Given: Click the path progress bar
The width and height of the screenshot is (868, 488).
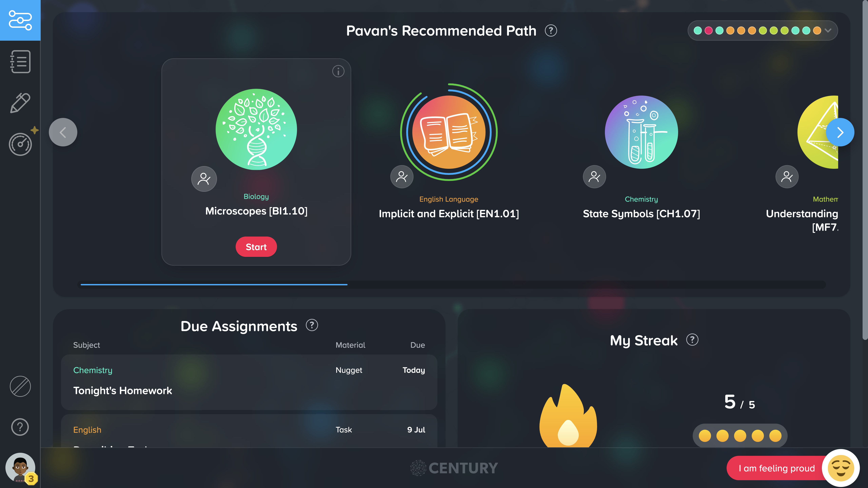Looking at the screenshot, I should coord(451,285).
